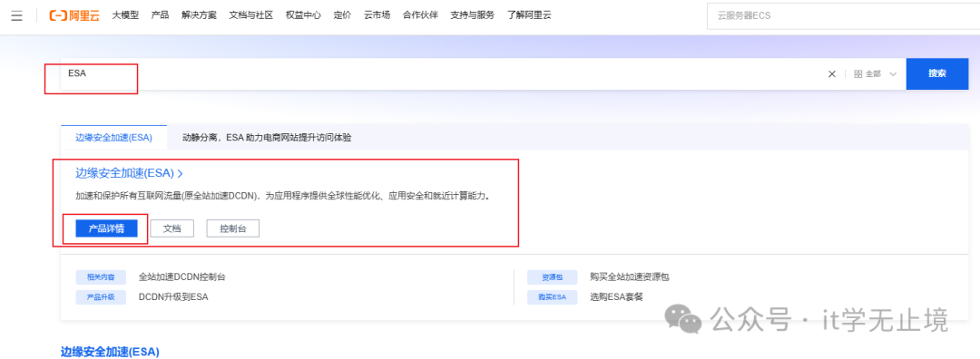The width and height of the screenshot is (980, 359).
Task: Clear the ESA search text with X
Action: pos(832,73)
